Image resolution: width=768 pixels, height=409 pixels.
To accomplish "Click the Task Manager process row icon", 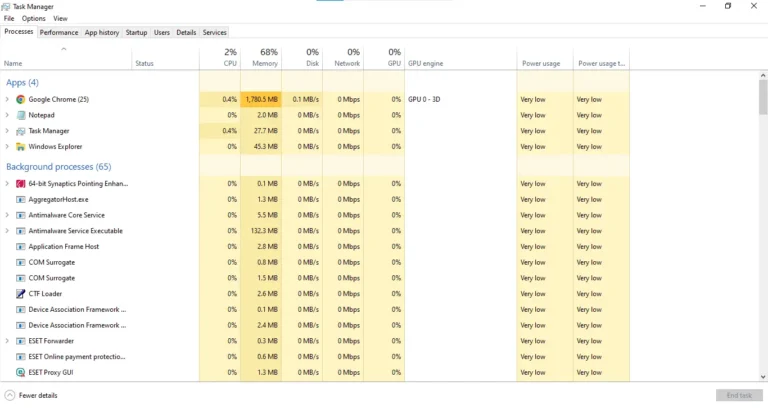I will [x=21, y=131].
